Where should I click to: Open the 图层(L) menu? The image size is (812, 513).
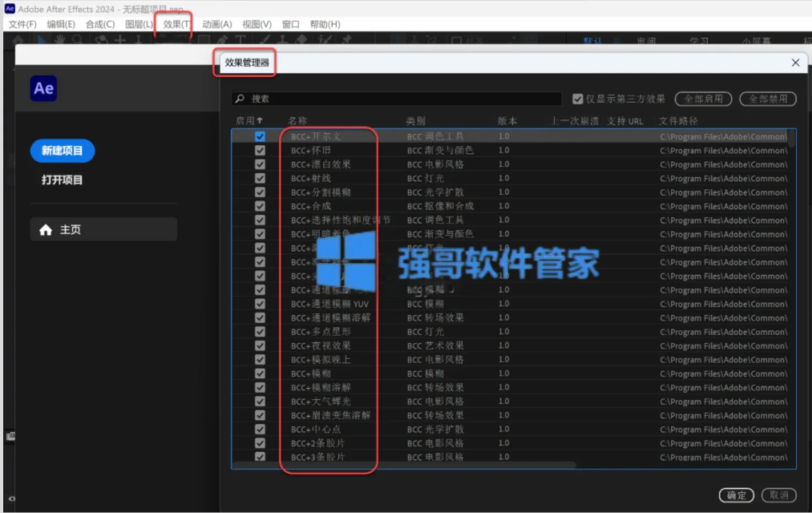[x=139, y=24]
